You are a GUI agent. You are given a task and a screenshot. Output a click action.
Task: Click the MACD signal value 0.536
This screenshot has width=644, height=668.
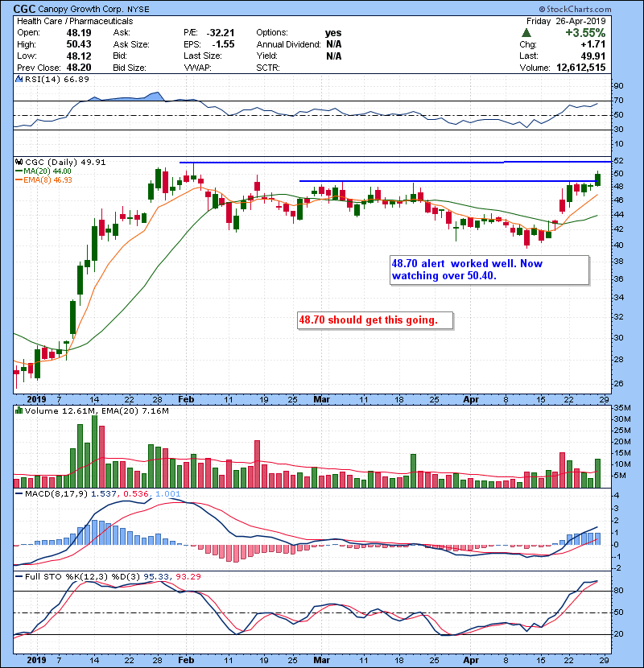tap(136, 494)
